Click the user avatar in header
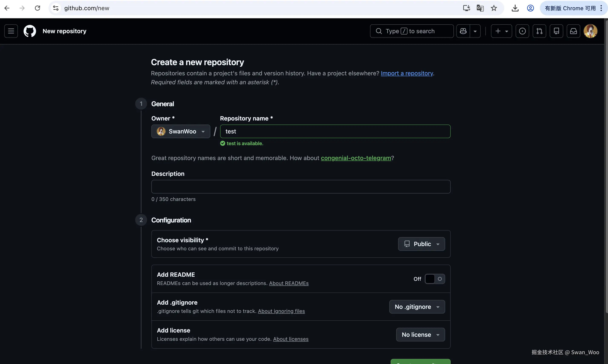 point(590,31)
